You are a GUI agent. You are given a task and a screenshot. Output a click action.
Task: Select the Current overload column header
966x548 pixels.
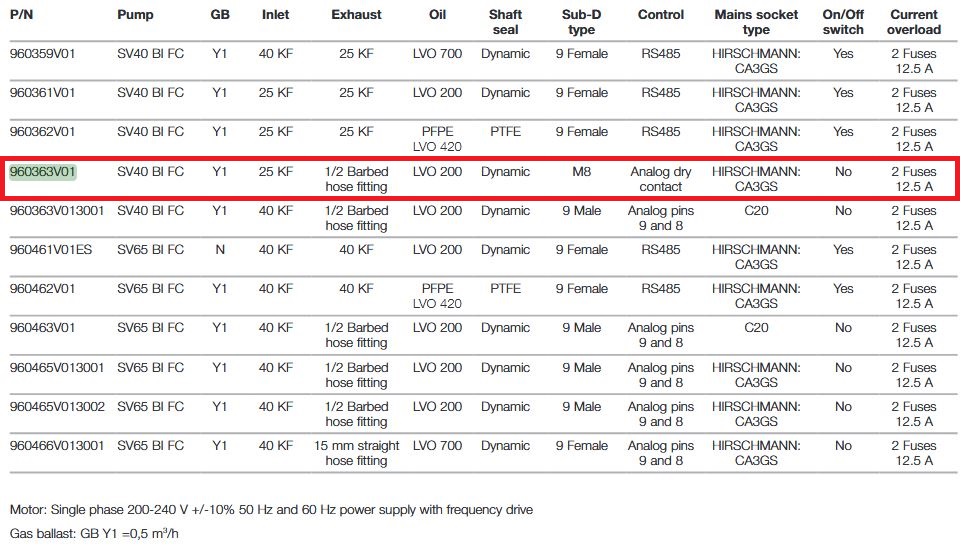pos(913,22)
